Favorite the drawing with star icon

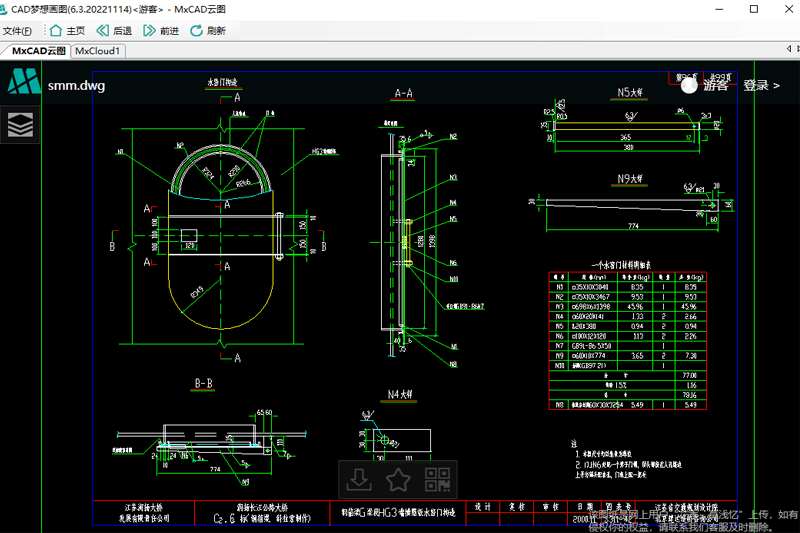point(398,479)
